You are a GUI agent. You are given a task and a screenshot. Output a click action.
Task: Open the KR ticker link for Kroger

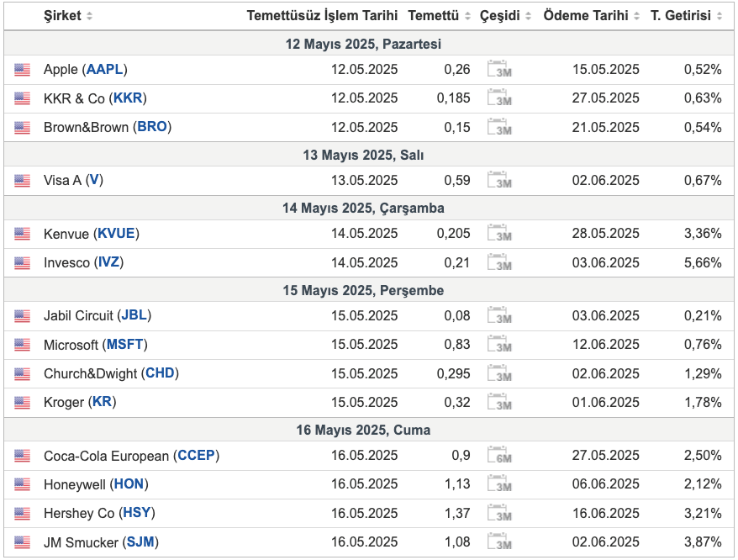(103, 402)
